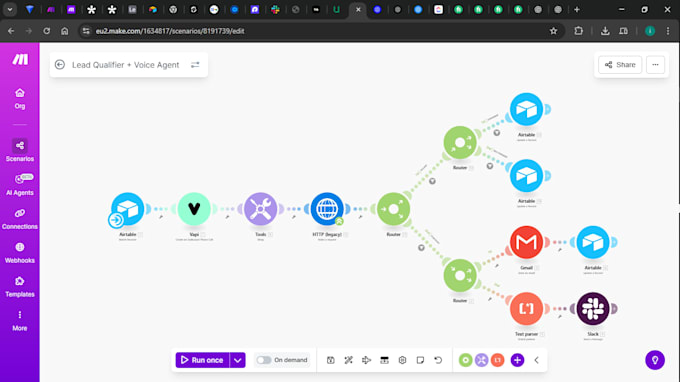Open the Slack module
680x382 pixels.
coord(593,309)
